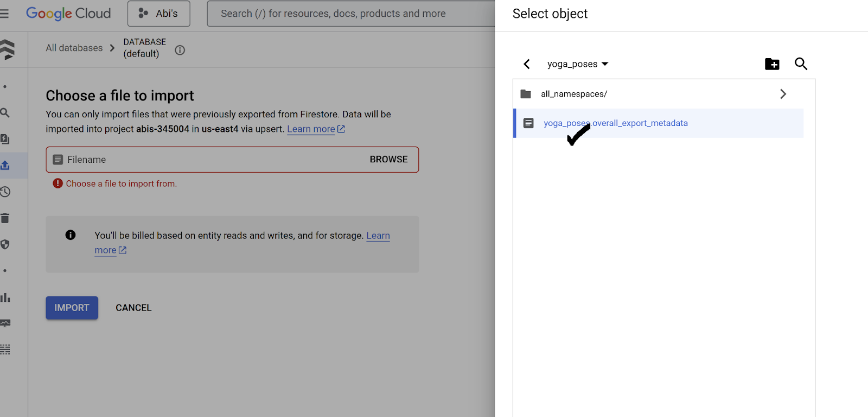Click the All databases breadcrumb
The height and width of the screenshot is (417, 868).
coord(74,48)
